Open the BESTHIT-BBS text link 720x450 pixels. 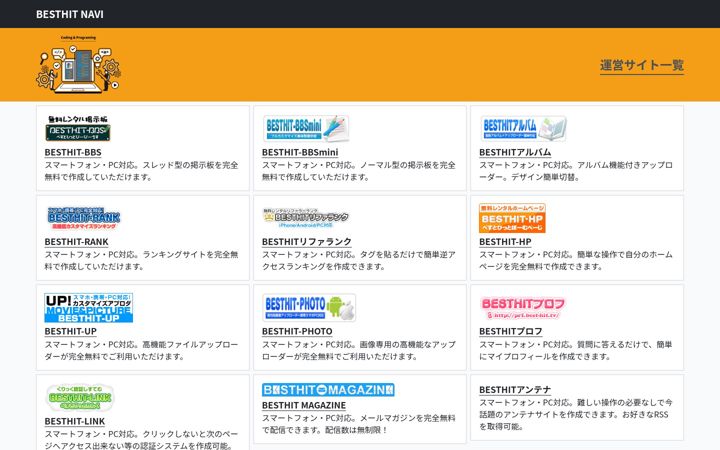(x=73, y=152)
